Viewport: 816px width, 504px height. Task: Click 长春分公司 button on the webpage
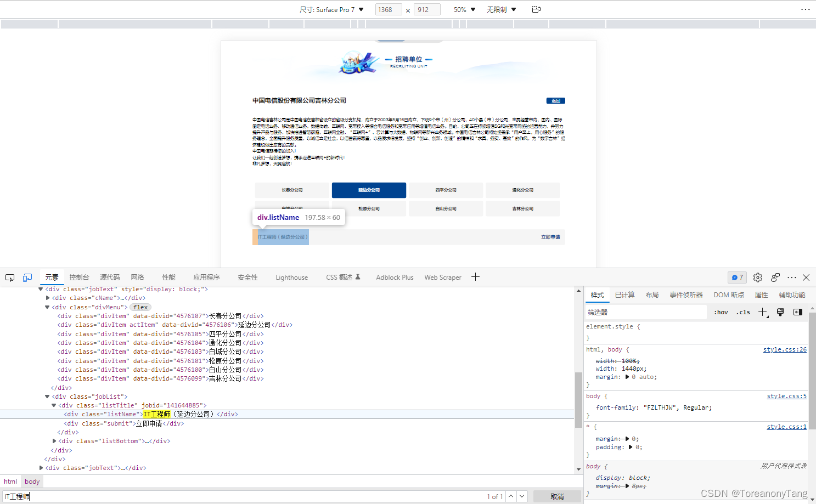(292, 190)
